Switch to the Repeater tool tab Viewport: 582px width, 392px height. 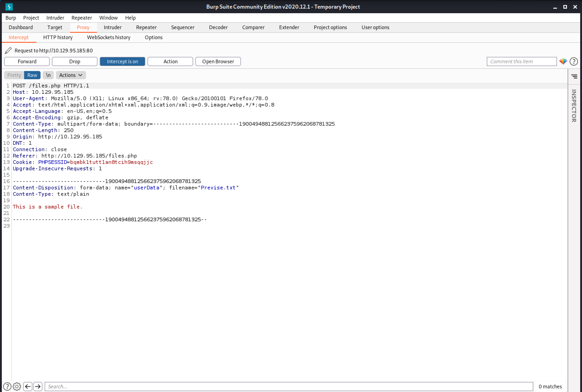pos(146,27)
